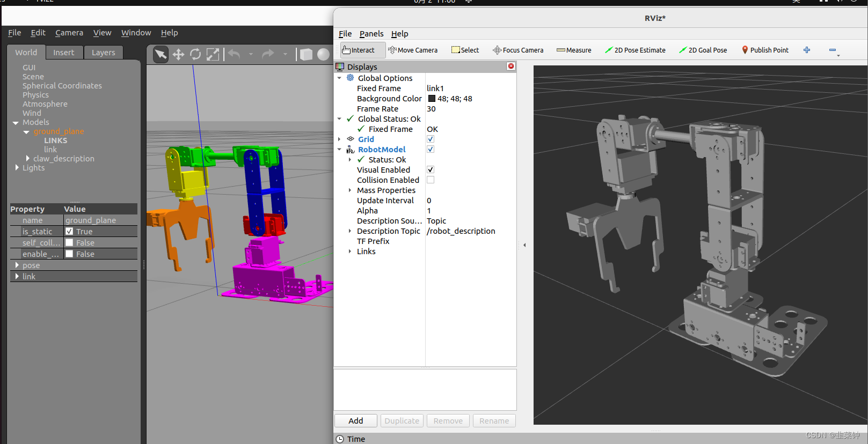The image size is (868, 444).
Task: Activate the Select tool in RViz toolbar
Action: (x=465, y=50)
